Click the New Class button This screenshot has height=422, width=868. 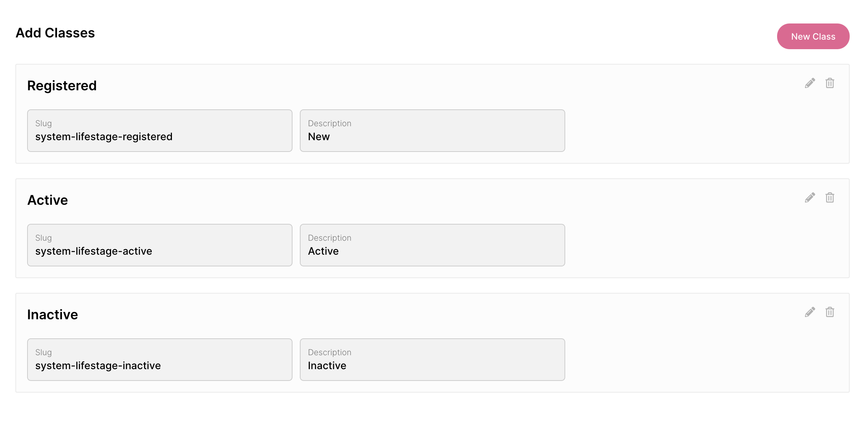[x=813, y=36]
